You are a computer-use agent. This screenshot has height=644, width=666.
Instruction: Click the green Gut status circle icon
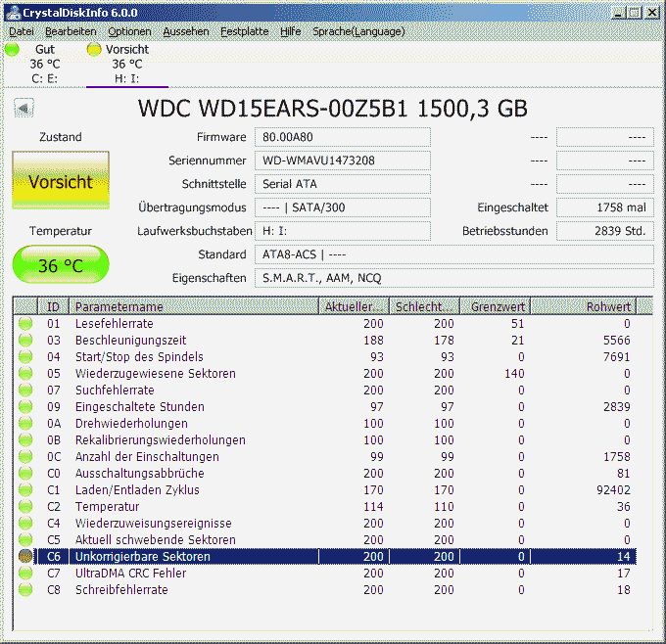click(x=13, y=49)
